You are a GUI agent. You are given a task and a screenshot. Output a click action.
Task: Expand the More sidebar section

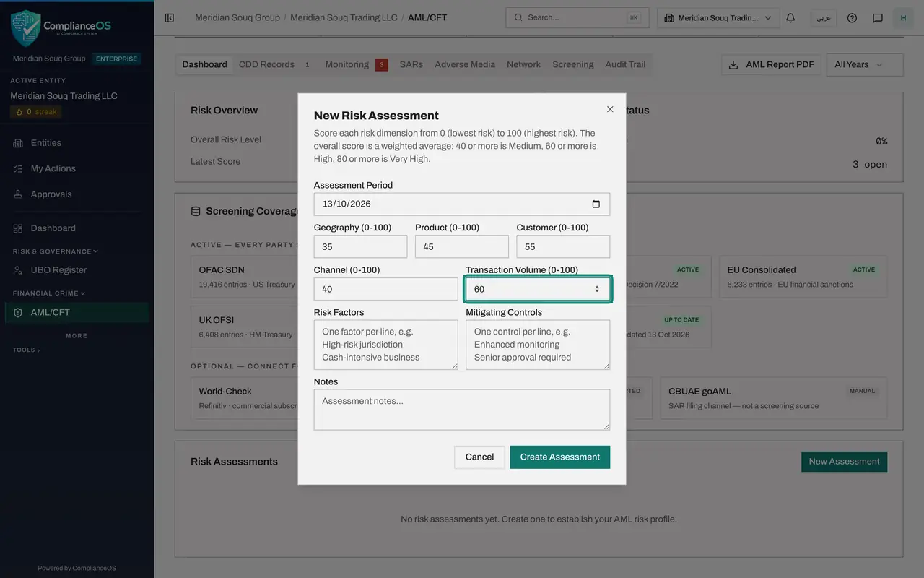click(x=77, y=335)
